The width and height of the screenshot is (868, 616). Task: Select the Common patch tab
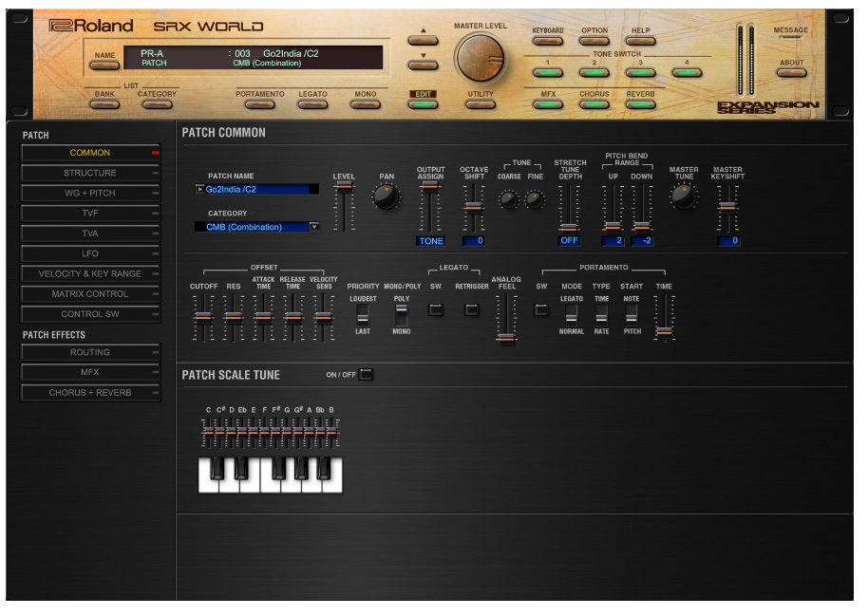[90, 153]
